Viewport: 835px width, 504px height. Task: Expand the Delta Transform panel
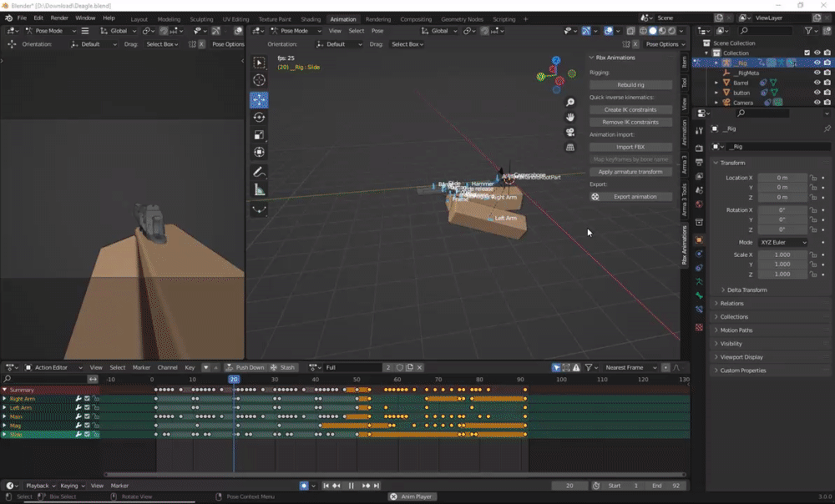pos(746,290)
